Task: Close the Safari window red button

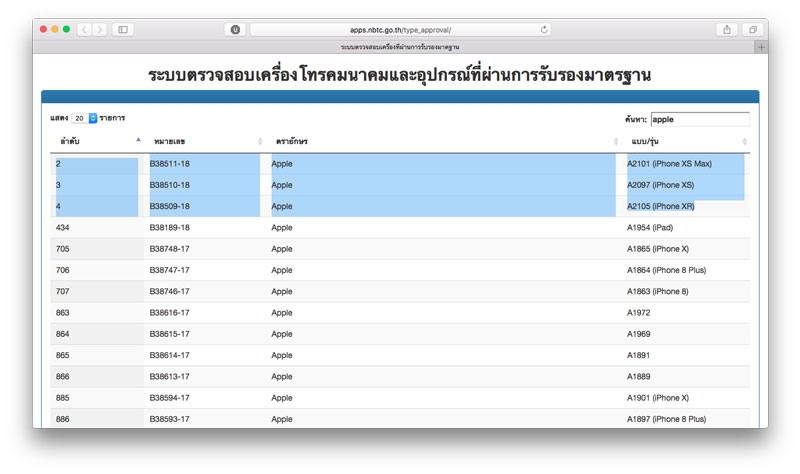Action: [x=43, y=30]
